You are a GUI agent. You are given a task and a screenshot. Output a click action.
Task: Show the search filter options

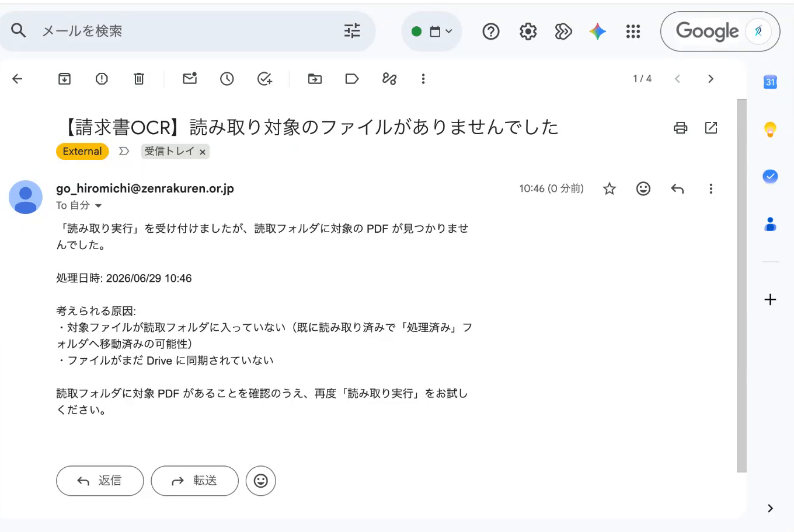tap(352, 31)
